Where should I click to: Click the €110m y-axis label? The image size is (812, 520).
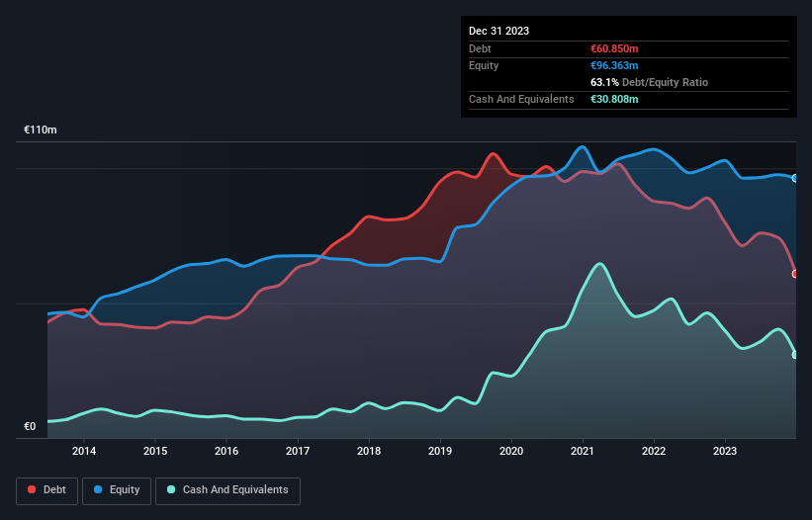pos(41,130)
